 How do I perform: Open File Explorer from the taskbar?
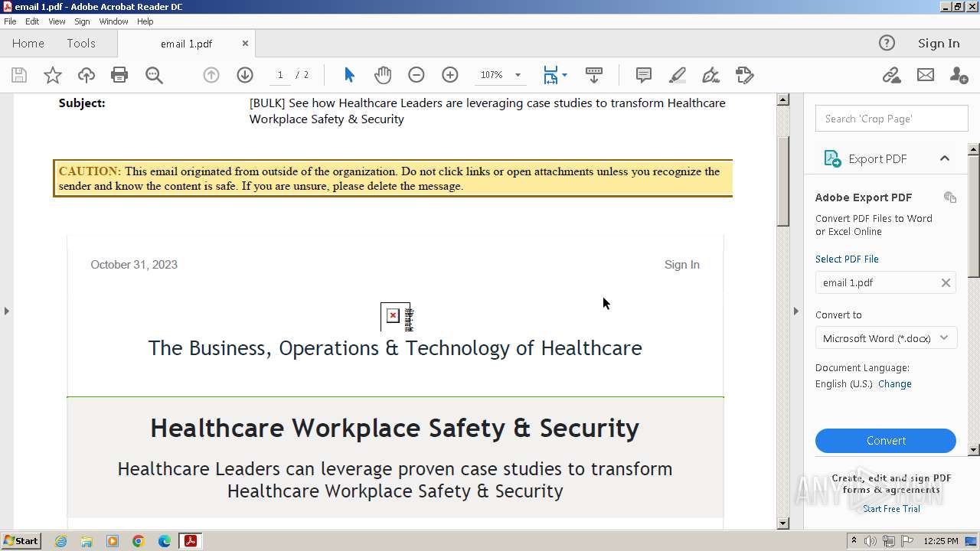(x=87, y=541)
